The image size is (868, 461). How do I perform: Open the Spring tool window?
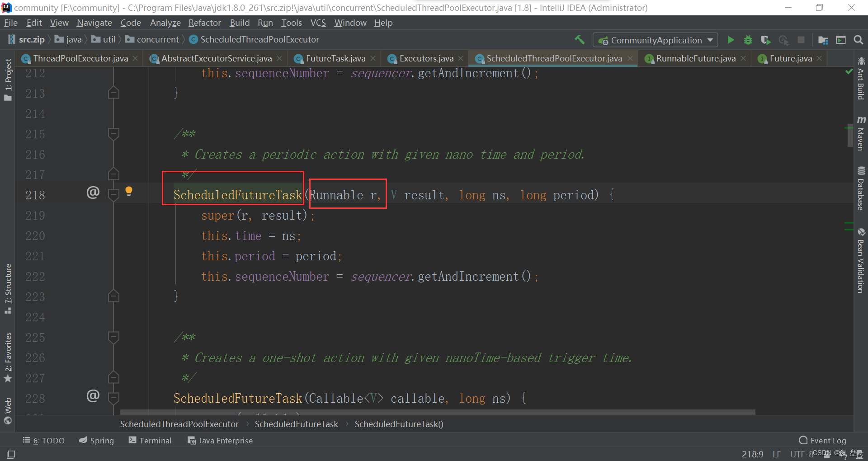pos(96,441)
